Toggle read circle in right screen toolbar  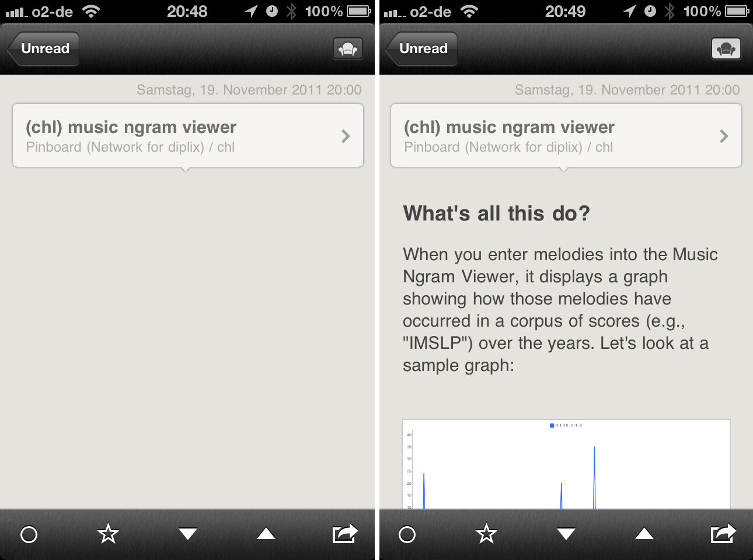coord(407,534)
